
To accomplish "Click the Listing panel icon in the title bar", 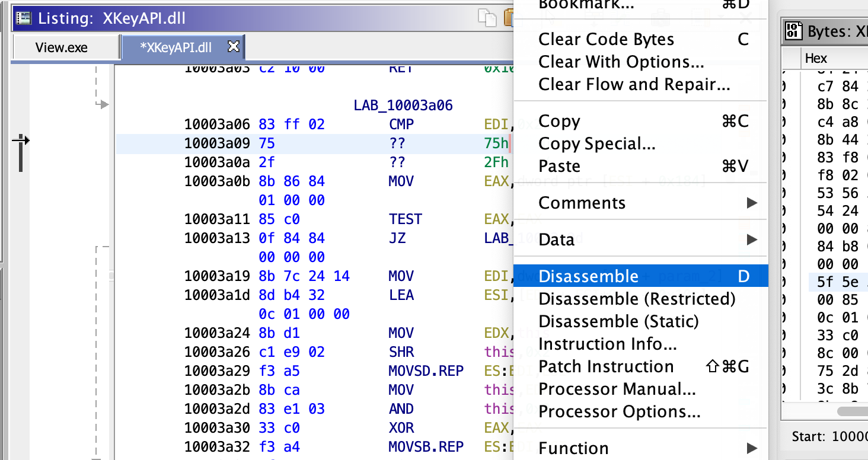I will pyautogui.click(x=24, y=18).
